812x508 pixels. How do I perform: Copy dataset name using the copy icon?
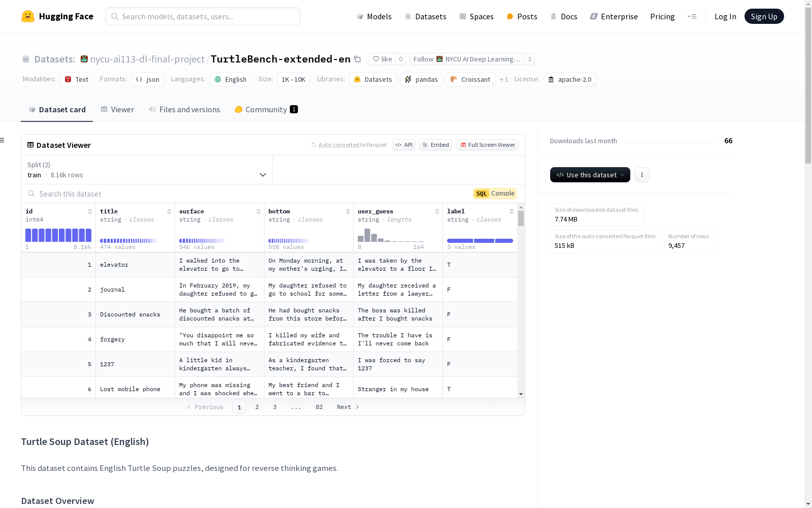click(x=357, y=59)
